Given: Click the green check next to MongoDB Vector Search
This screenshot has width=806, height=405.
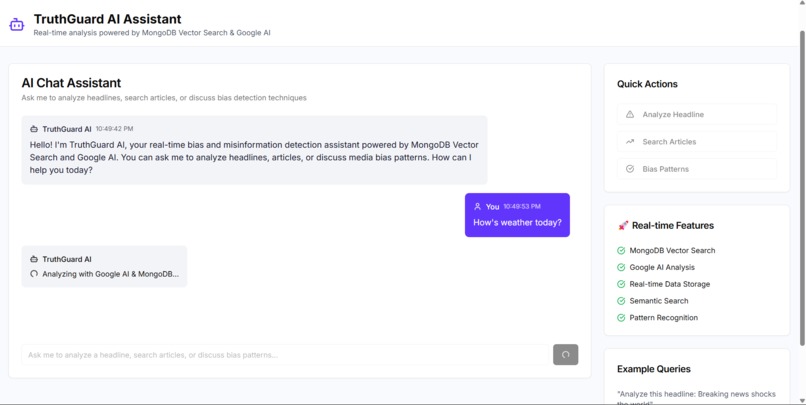Looking at the screenshot, I should point(621,251).
